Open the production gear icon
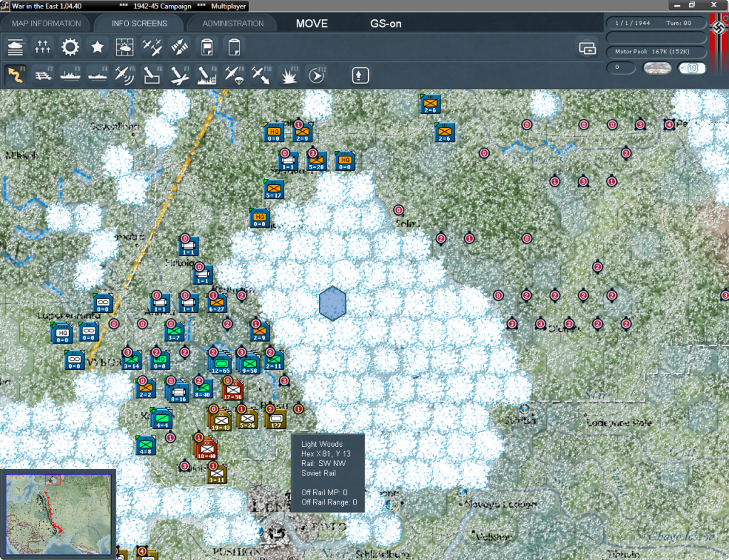729x560 pixels. (x=70, y=48)
